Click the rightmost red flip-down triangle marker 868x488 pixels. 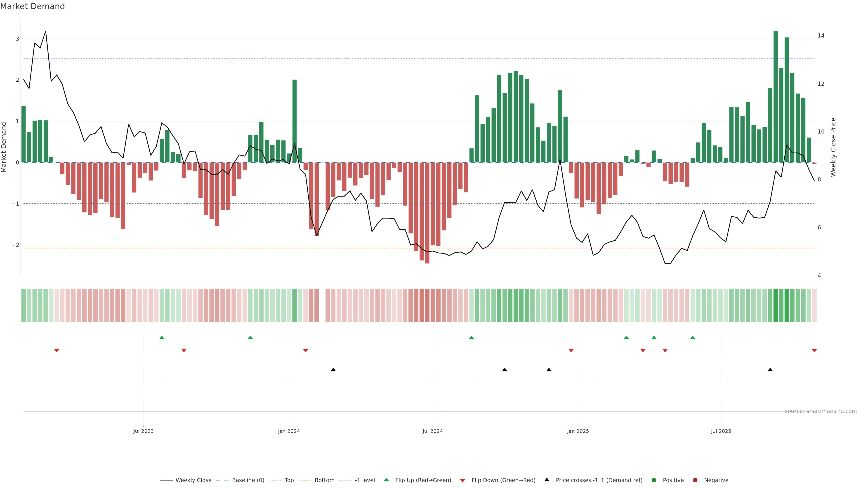[814, 351]
